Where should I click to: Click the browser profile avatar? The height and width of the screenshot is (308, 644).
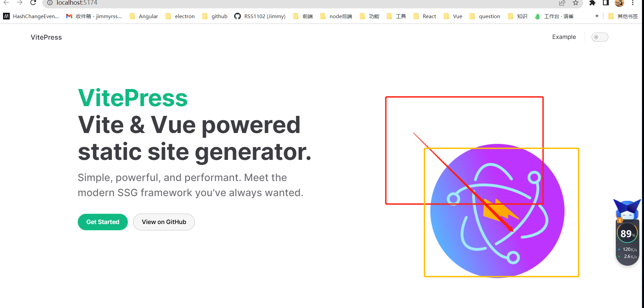click(619, 4)
